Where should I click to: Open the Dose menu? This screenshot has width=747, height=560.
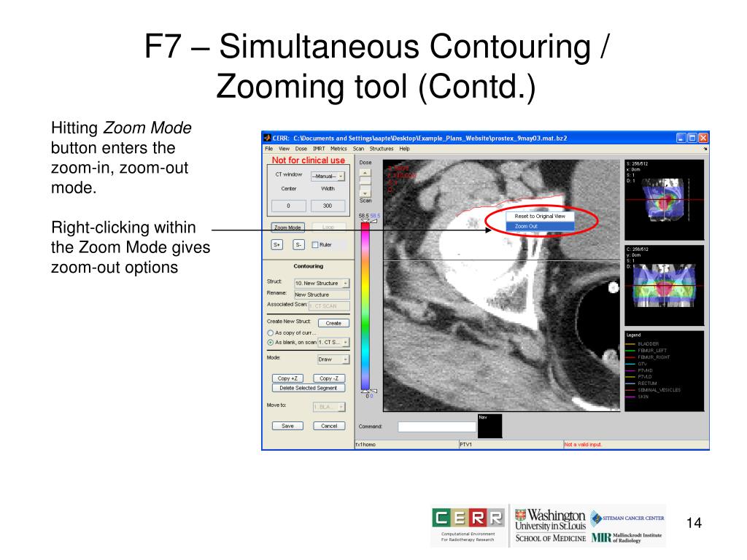301,149
